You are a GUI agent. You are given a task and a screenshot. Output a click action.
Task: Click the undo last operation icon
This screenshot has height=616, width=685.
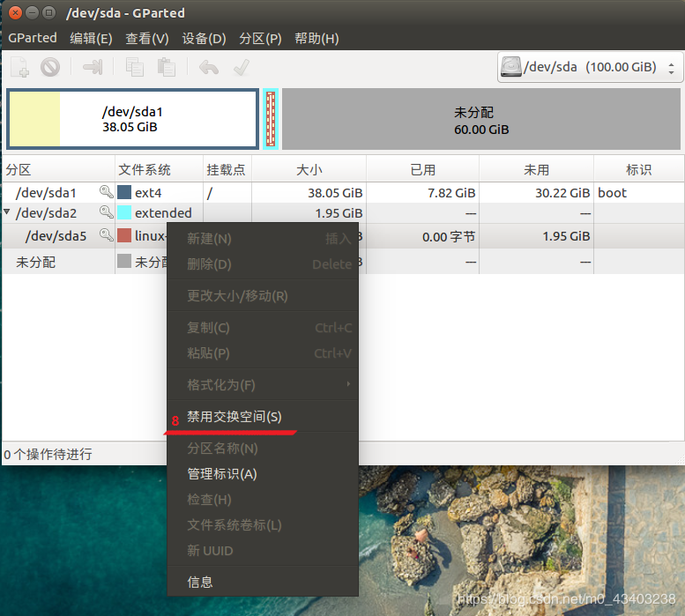click(x=209, y=67)
